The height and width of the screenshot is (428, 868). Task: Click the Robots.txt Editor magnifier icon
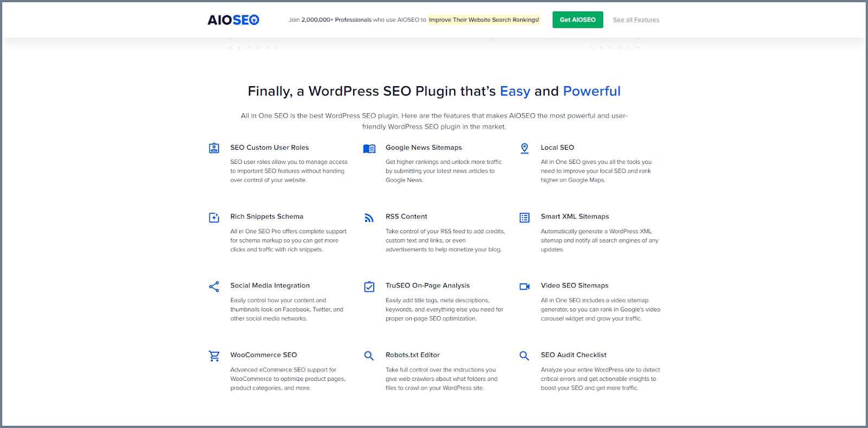(x=369, y=356)
